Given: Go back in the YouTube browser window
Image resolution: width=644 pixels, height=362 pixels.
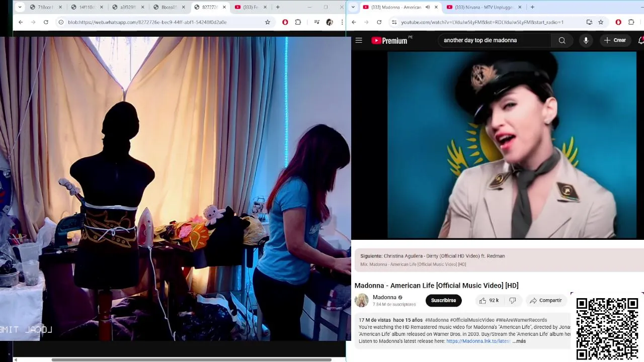Looking at the screenshot, I should click(354, 22).
